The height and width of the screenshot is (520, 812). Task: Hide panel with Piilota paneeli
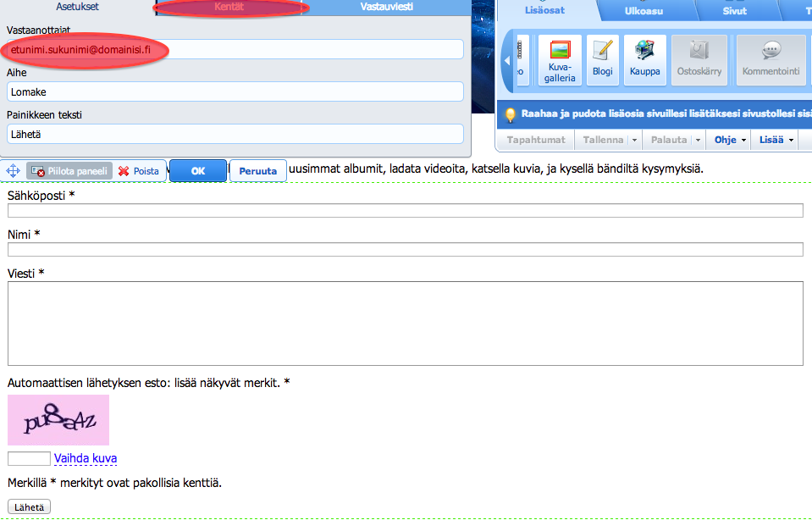69,171
